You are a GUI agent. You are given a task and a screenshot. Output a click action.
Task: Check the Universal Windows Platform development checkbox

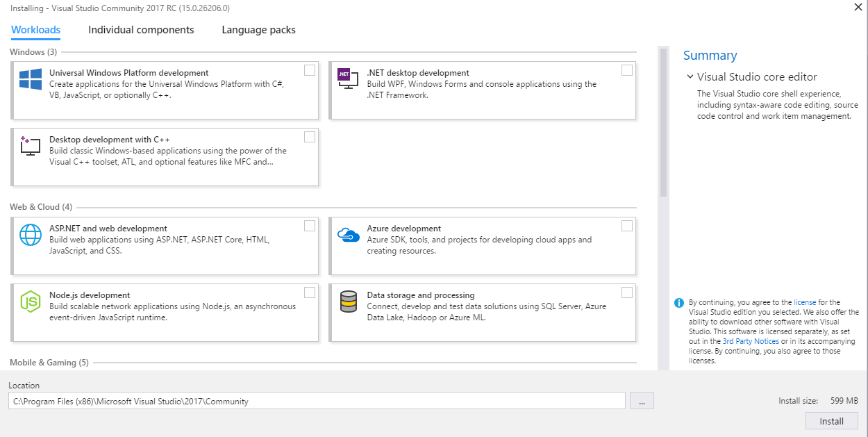(310, 70)
